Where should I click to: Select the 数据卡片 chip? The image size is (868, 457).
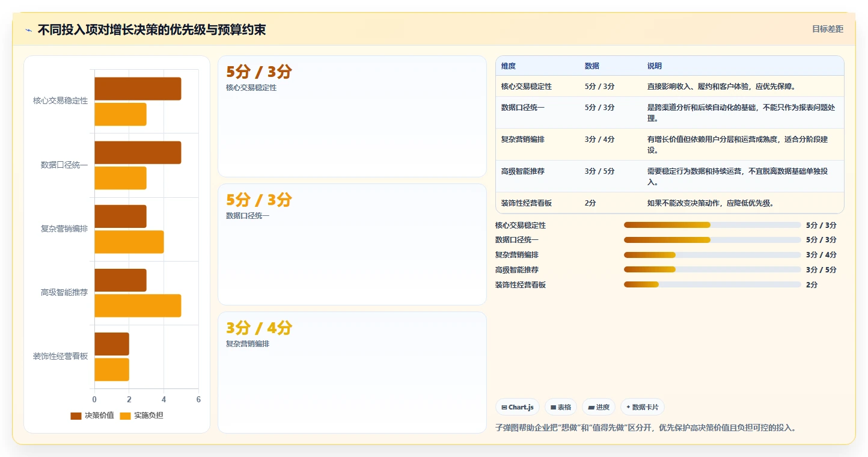pyautogui.click(x=643, y=407)
